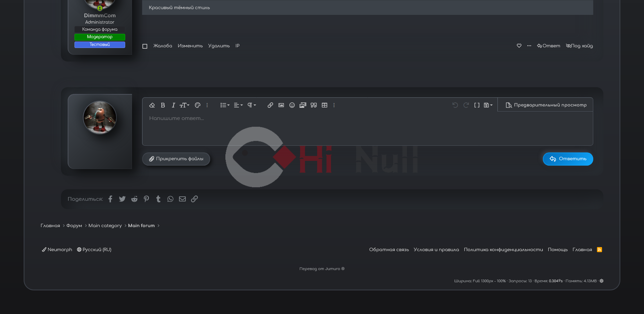Click Главная in the footer links
Screen dimensions: 644x314
click(x=582, y=250)
